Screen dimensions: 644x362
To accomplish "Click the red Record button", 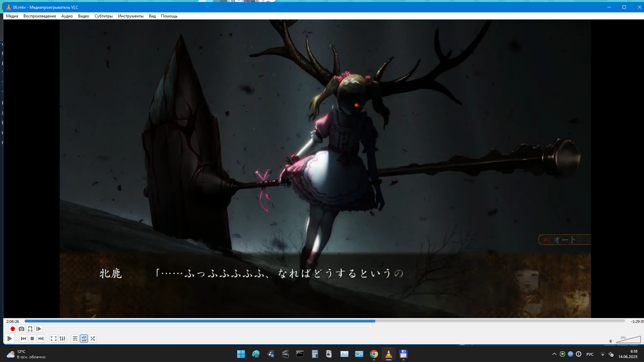I will click(13, 329).
